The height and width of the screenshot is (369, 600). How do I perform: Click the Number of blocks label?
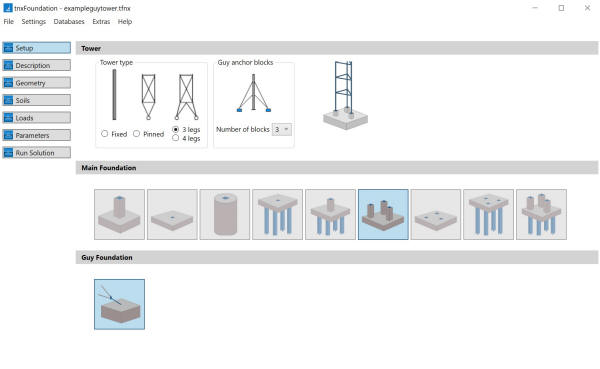[x=243, y=129]
